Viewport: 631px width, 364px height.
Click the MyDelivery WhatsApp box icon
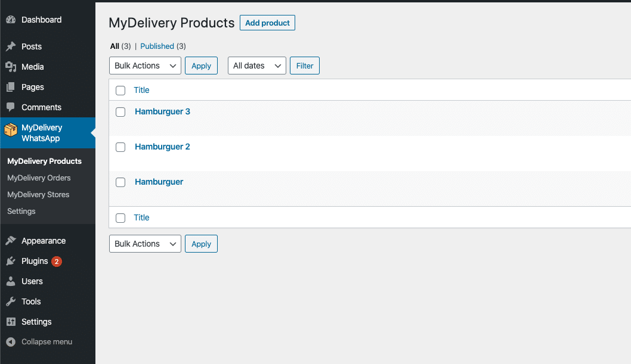[11, 130]
